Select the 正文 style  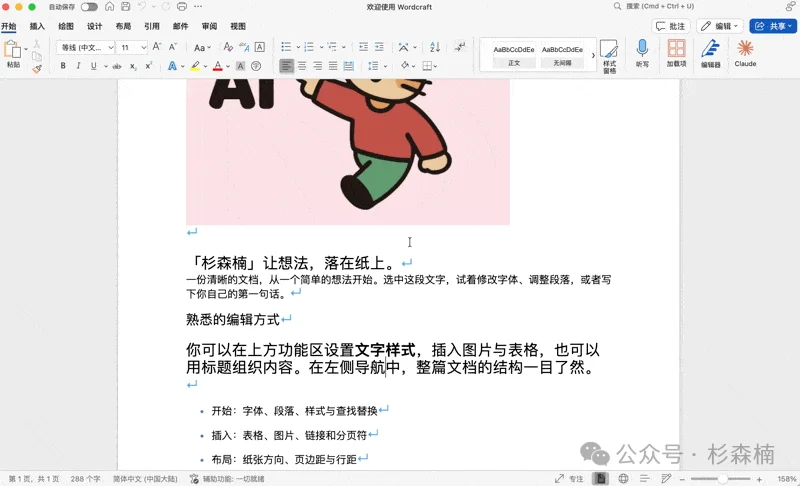(x=514, y=55)
